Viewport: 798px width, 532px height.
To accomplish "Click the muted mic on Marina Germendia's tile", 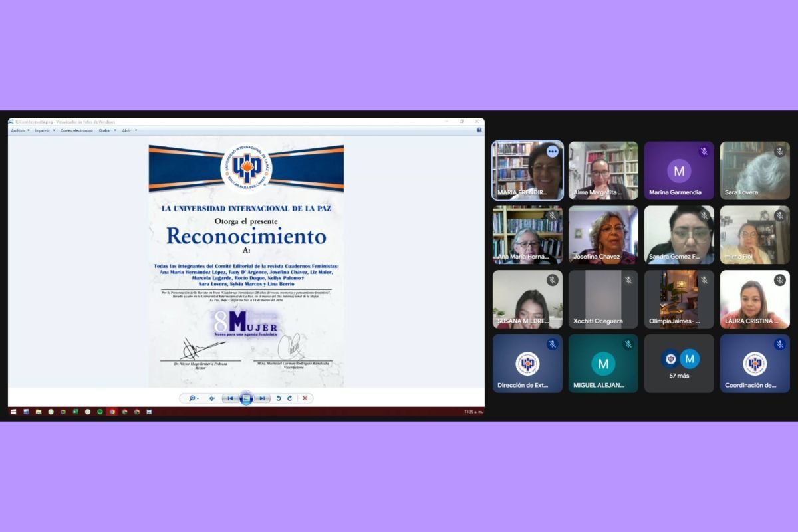I will (x=704, y=152).
